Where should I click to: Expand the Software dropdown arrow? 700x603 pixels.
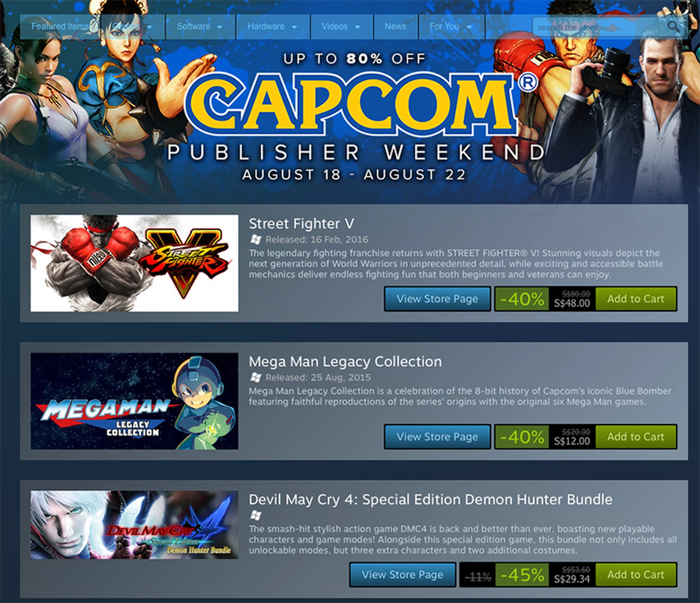(x=219, y=27)
